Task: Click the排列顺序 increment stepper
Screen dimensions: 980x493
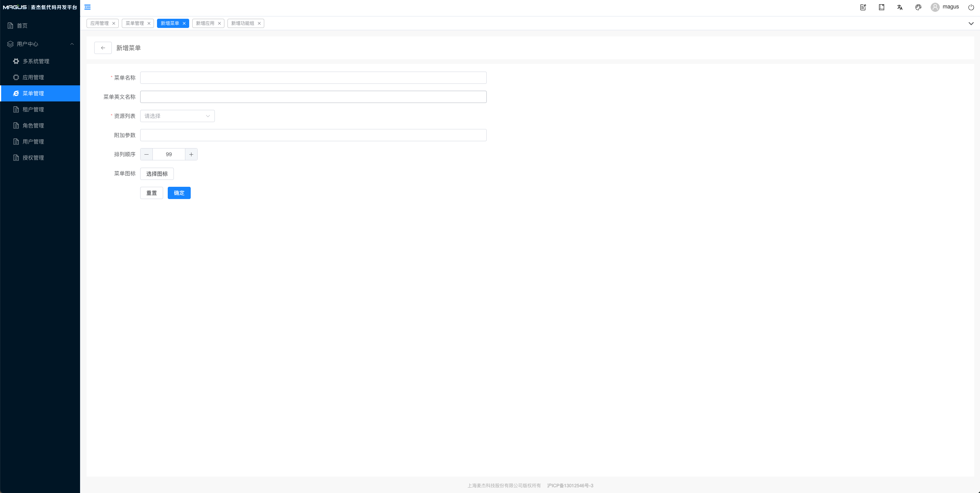Action: pyautogui.click(x=191, y=154)
